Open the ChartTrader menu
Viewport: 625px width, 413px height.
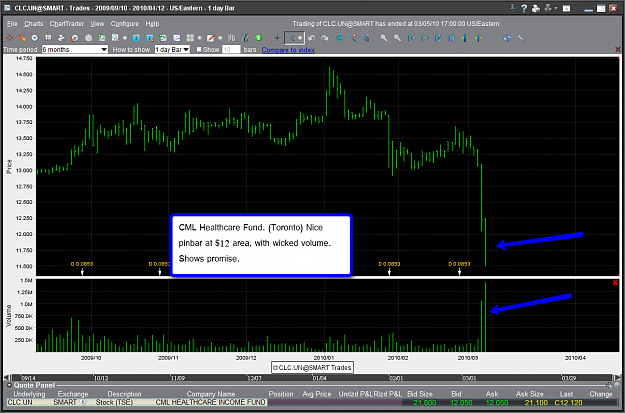(67, 24)
